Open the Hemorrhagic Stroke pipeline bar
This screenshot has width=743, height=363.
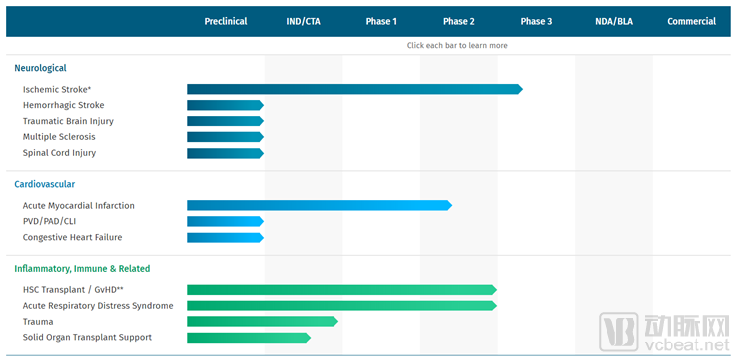(226, 105)
